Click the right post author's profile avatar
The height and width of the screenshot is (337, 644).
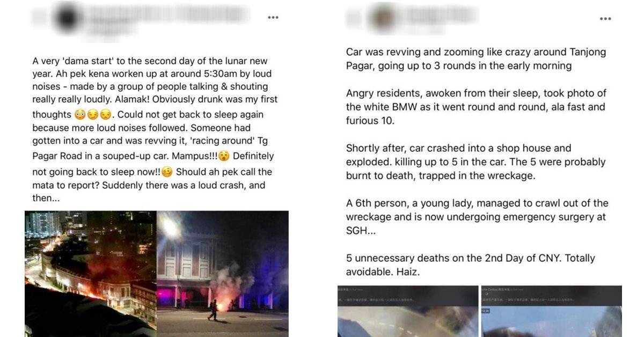[383, 17]
